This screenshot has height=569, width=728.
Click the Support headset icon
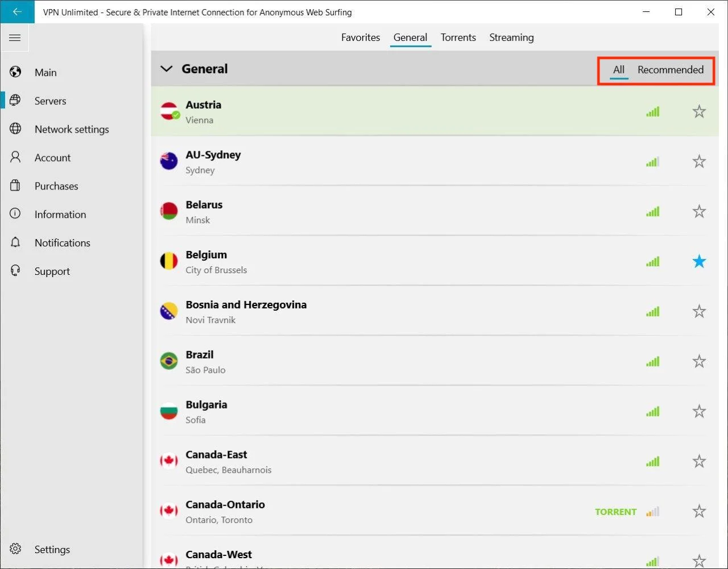[x=15, y=271]
